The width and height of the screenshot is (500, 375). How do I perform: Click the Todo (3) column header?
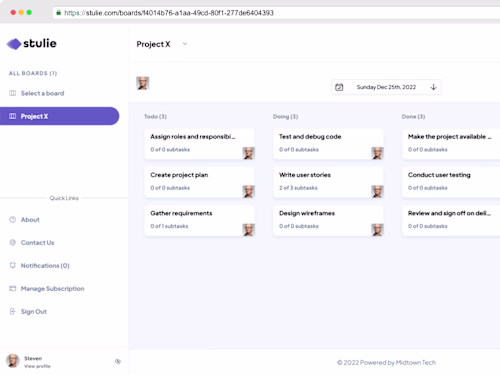(155, 116)
